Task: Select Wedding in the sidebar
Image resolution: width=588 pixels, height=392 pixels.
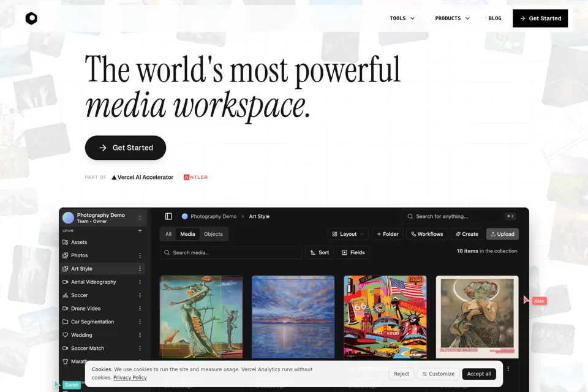Action: 103,335
